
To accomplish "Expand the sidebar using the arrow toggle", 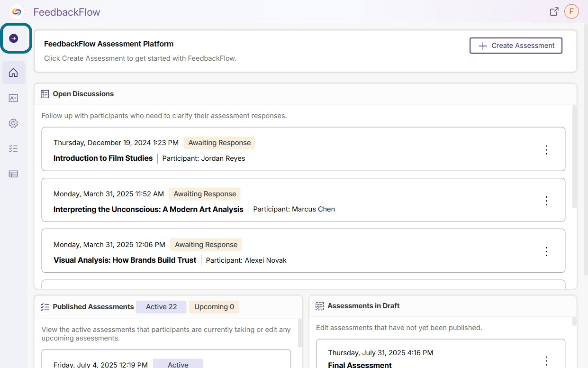I will tap(16, 39).
